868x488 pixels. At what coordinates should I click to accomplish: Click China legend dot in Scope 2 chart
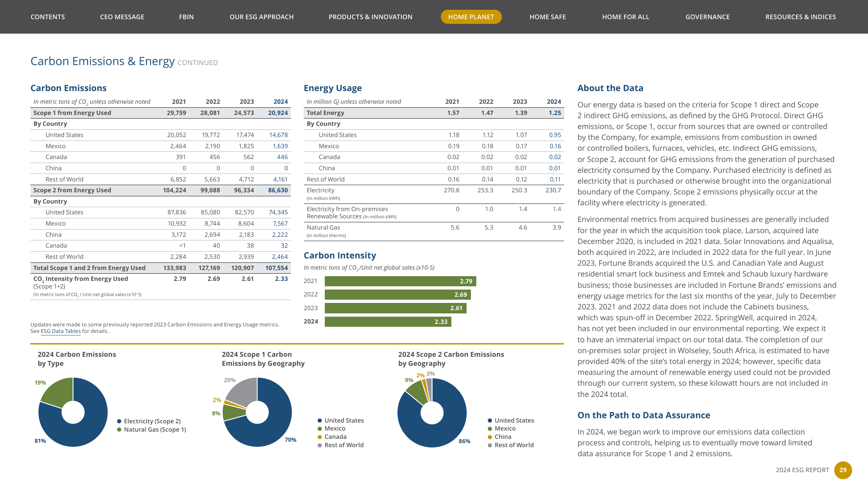490,437
